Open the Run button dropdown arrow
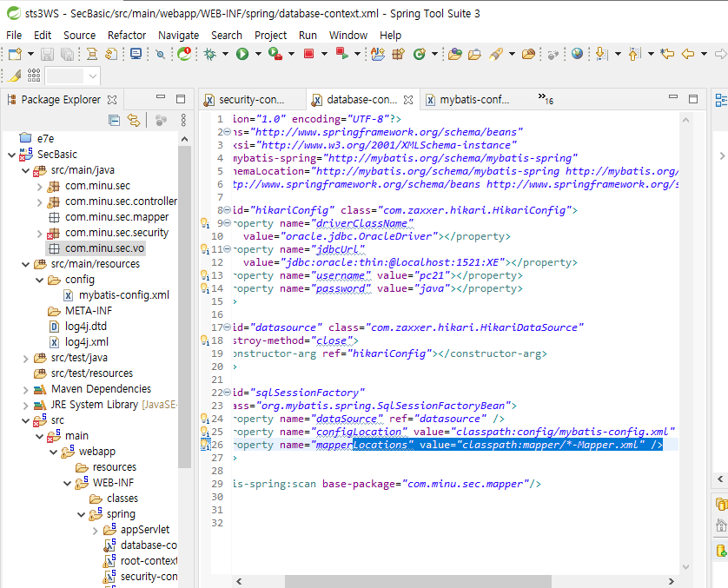Viewport: 728px width, 588px height. pos(258,55)
